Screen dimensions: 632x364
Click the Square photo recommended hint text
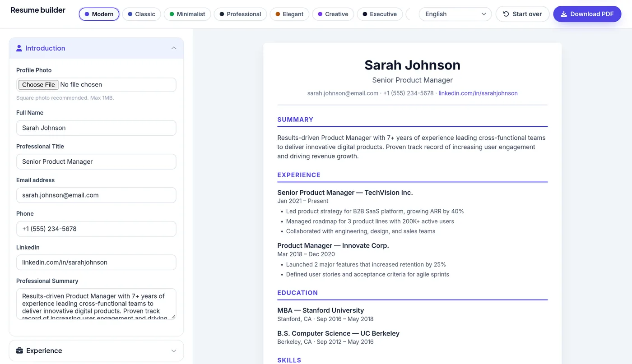click(65, 98)
